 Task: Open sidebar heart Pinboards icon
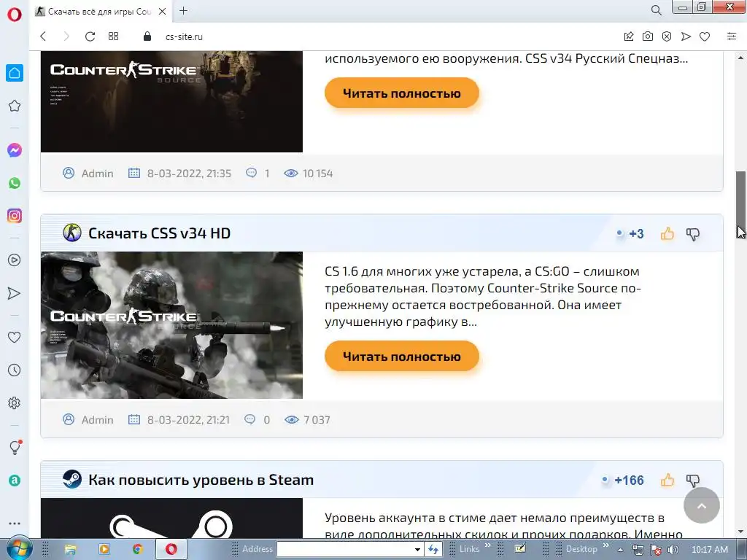click(x=15, y=337)
